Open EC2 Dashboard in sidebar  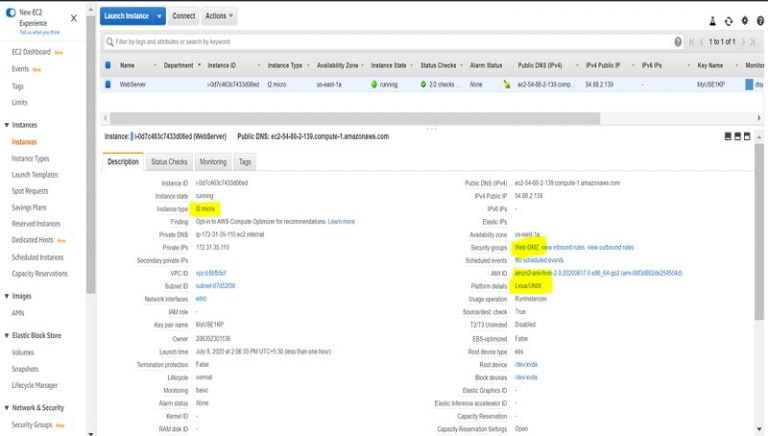point(31,52)
